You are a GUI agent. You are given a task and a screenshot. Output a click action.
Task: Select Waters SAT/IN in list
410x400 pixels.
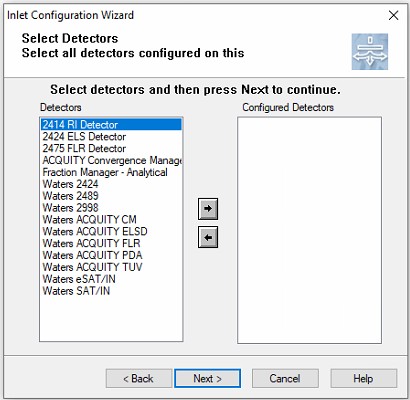click(111, 291)
